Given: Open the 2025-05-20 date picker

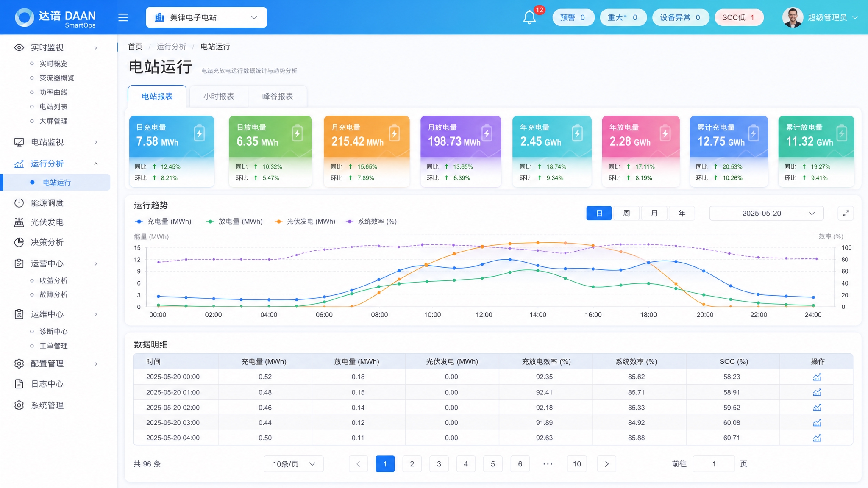Looking at the screenshot, I should pyautogui.click(x=766, y=213).
